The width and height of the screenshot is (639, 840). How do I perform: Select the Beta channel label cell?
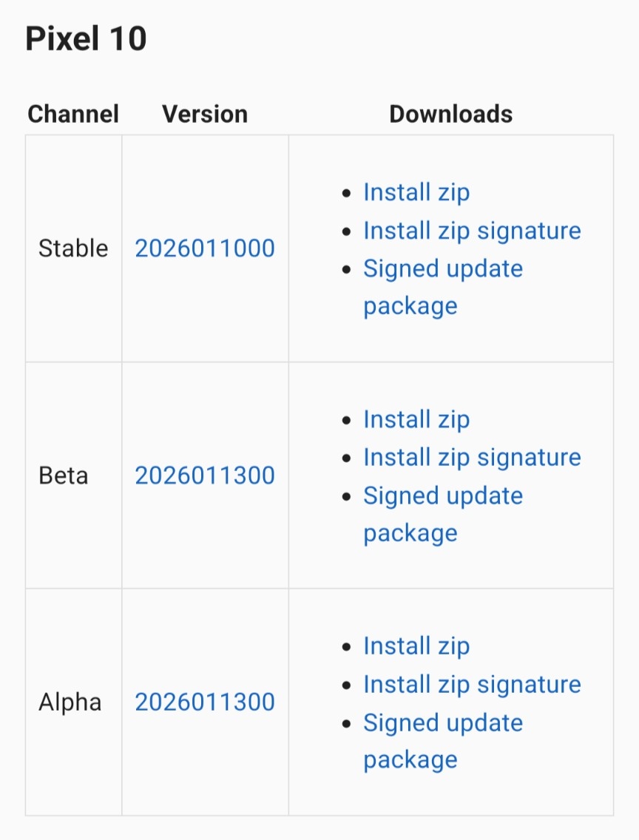tap(64, 475)
